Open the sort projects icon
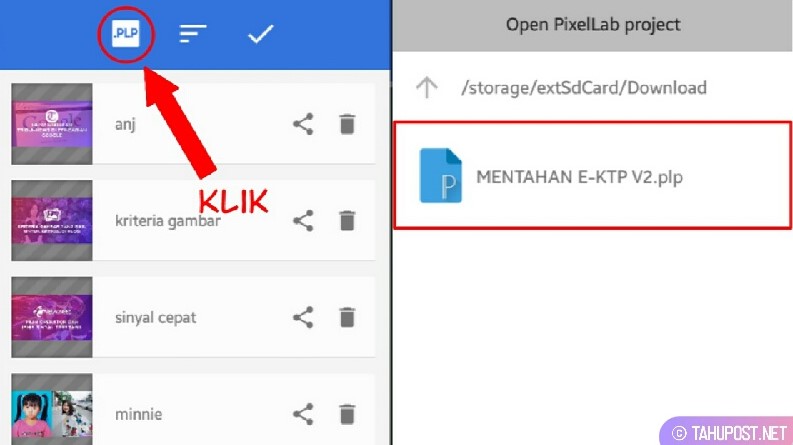Viewport: 793px width, 445px height. pos(193,34)
